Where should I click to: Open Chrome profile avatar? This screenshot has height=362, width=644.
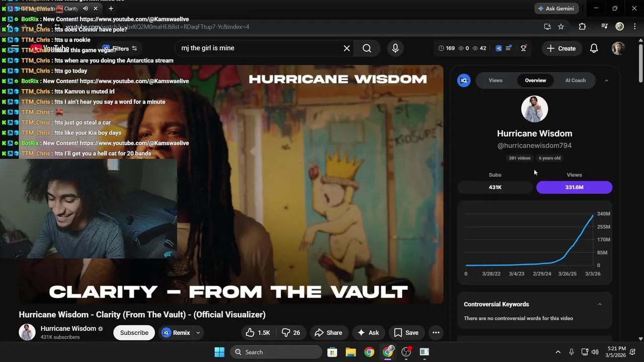click(620, 27)
